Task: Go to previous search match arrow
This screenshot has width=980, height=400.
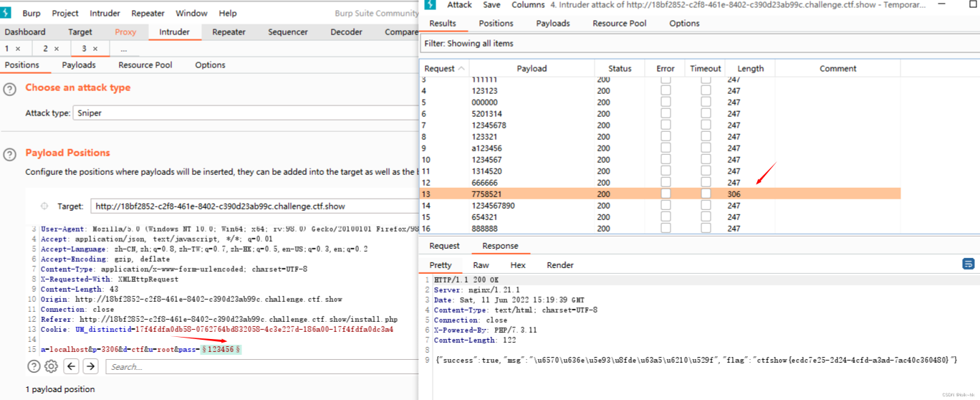Action: (x=72, y=367)
